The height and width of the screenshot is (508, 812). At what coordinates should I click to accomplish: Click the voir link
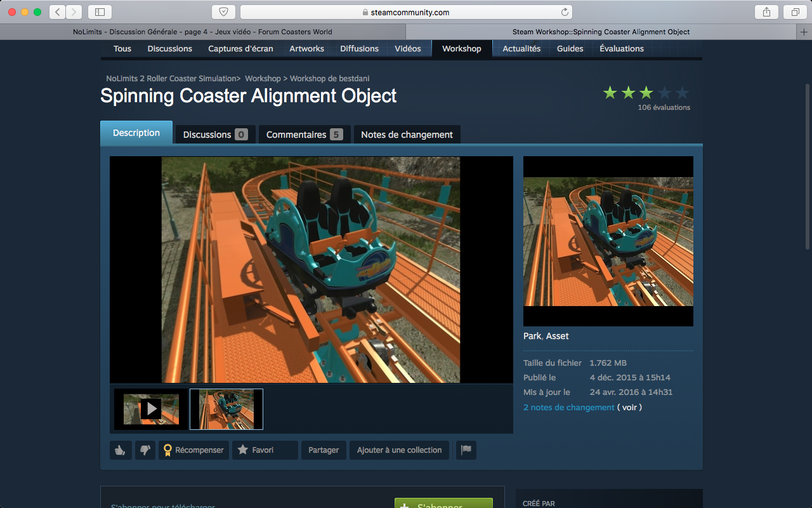[629, 408]
